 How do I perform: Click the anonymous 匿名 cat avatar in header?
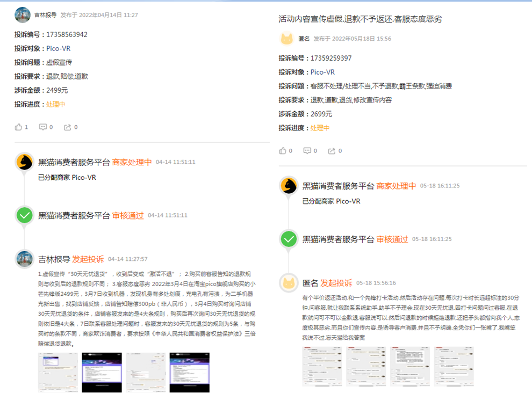[x=287, y=39]
